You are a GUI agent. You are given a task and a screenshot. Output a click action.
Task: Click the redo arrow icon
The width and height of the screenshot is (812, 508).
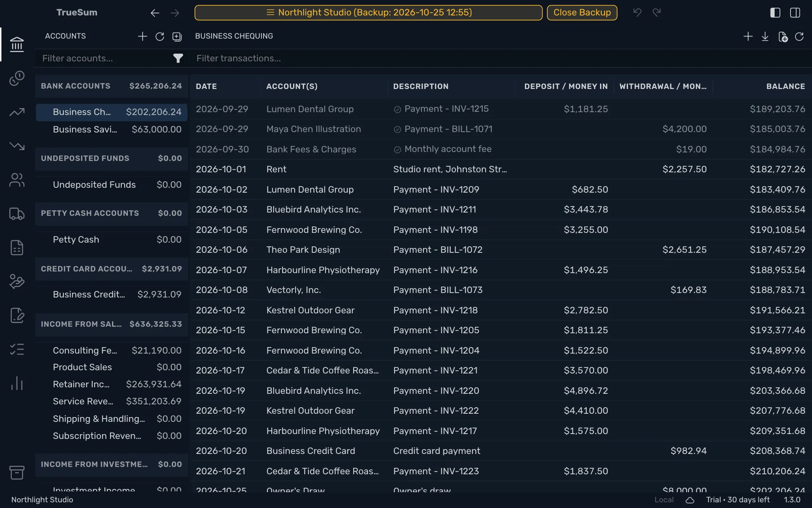[657, 13]
